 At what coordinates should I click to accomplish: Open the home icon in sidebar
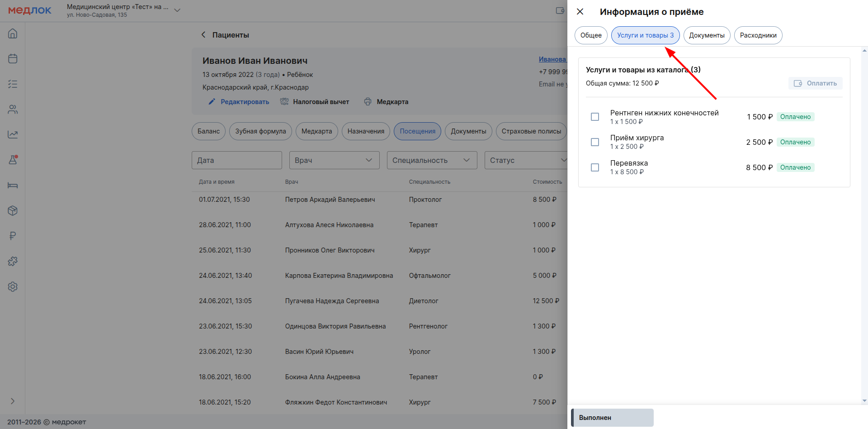pyautogui.click(x=13, y=33)
